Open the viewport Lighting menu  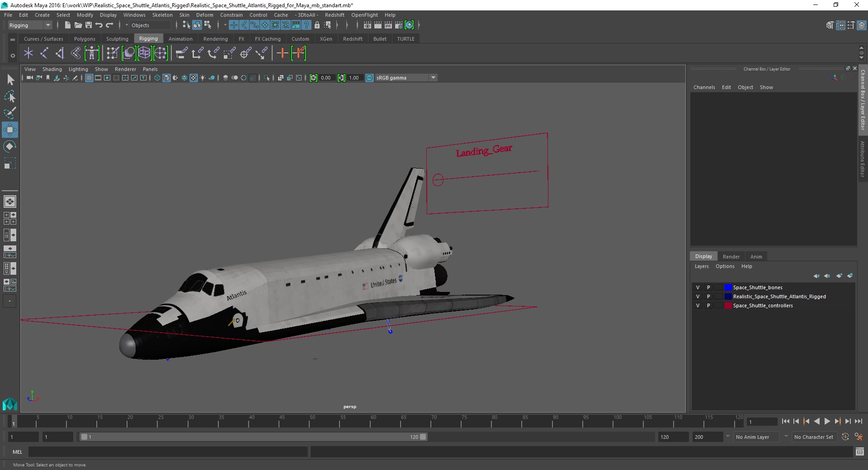pyautogui.click(x=78, y=69)
